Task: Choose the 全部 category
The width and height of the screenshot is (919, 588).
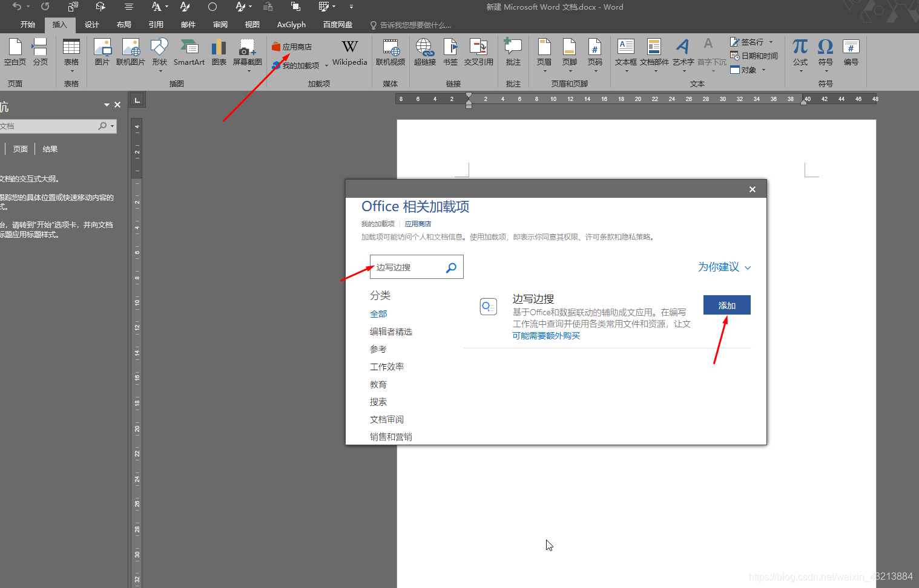Action: [x=378, y=314]
